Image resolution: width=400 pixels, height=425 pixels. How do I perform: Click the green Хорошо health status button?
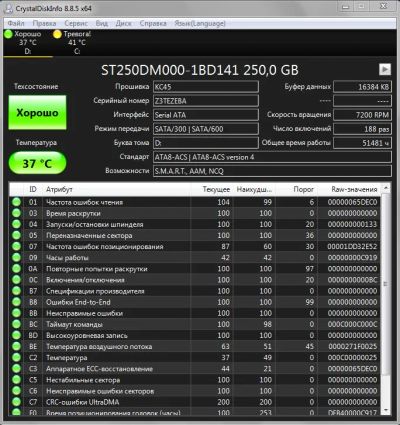(37, 113)
